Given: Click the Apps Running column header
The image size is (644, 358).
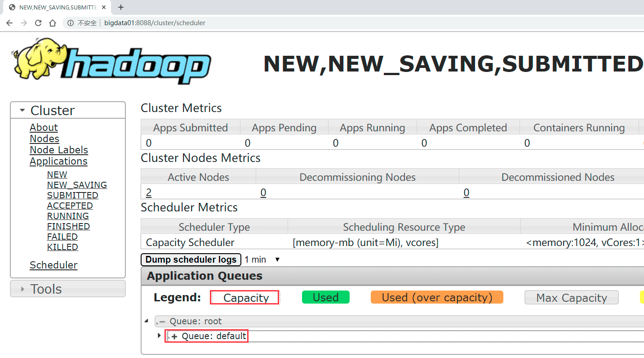Looking at the screenshot, I should [373, 128].
